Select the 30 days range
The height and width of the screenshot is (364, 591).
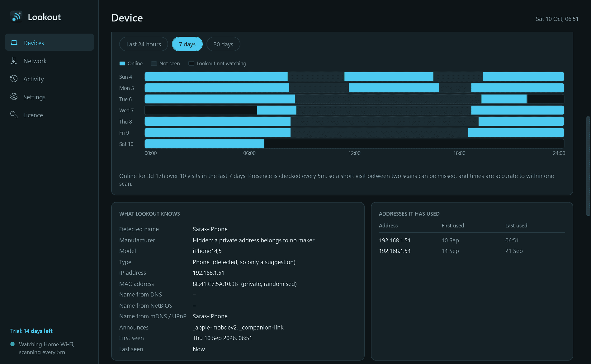(x=223, y=44)
